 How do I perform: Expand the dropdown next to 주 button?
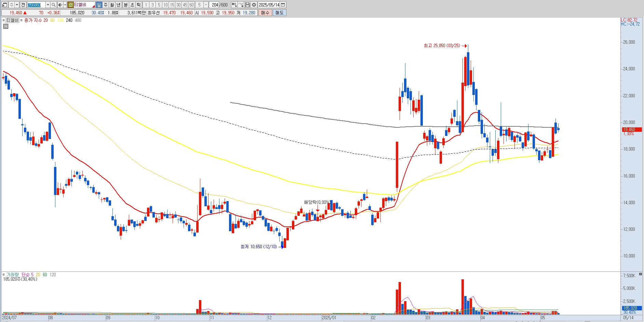(17, 5)
